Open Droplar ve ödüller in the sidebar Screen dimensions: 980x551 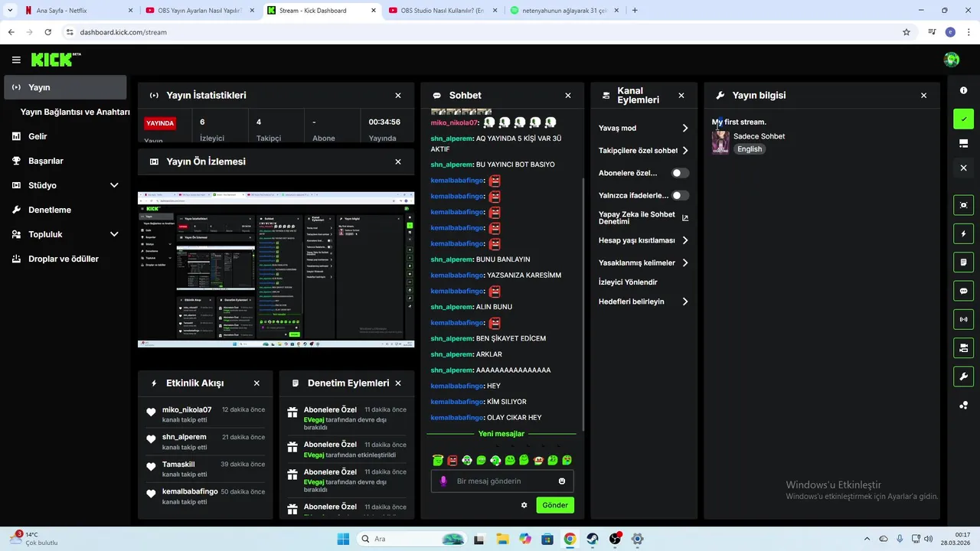65,259
